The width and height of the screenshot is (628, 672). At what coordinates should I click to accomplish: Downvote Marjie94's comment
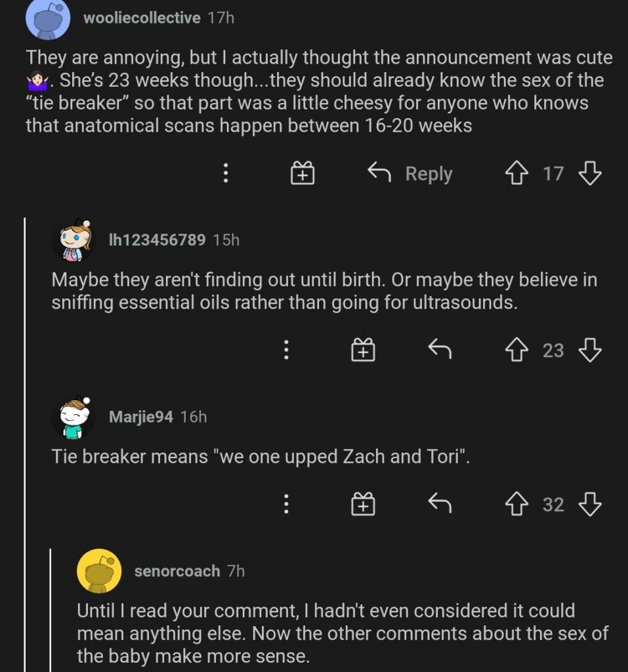[x=590, y=504]
